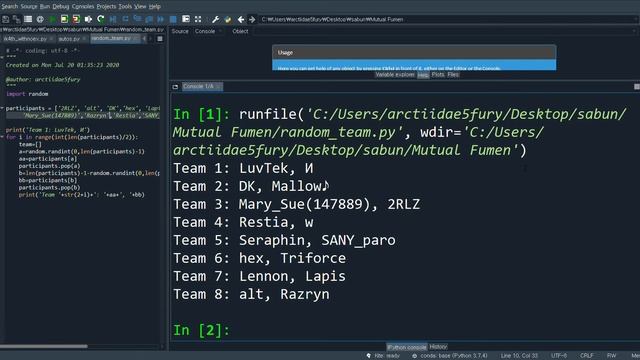
Task: Click the debug Step into icon
Action: 137,19
